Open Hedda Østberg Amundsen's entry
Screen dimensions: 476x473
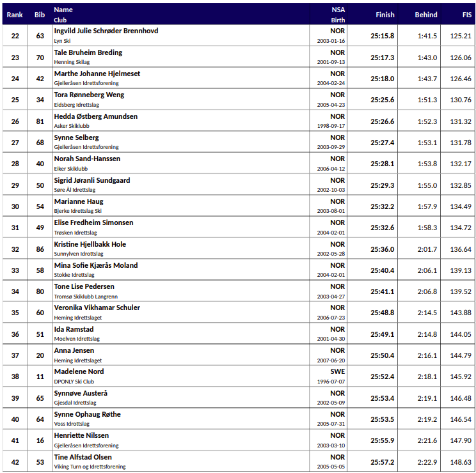[x=96, y=116]
